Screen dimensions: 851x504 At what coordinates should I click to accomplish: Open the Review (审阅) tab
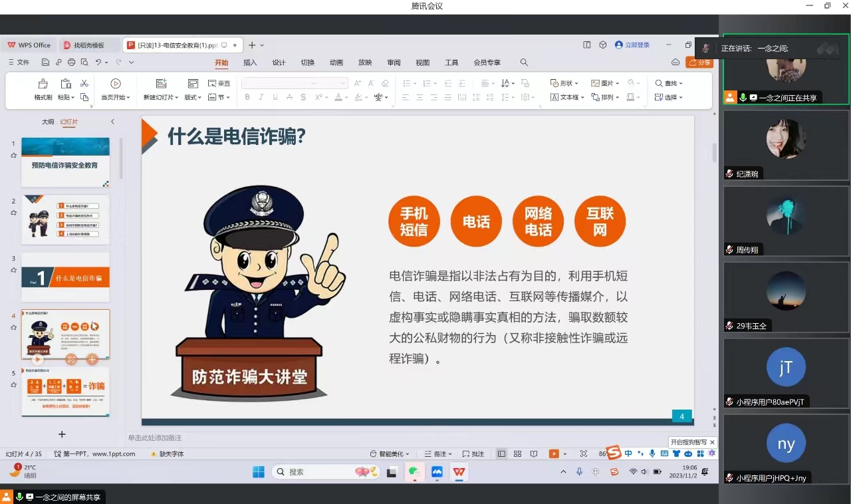point(394,63)
